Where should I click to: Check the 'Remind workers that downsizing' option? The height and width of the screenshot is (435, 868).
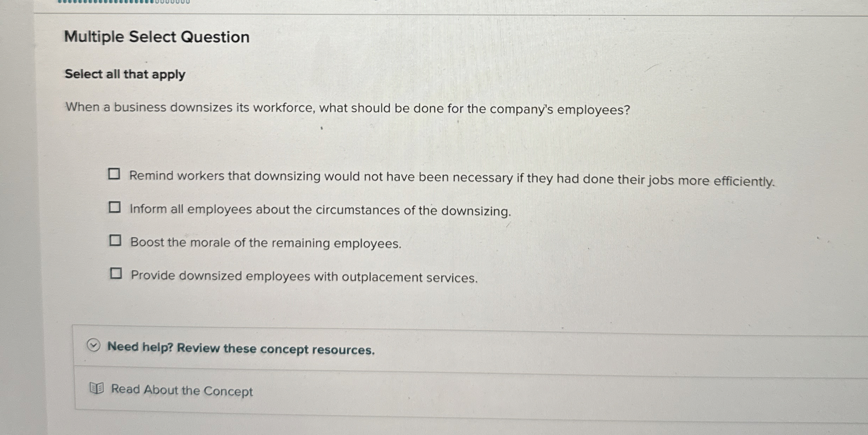click(x=115, y=174)
